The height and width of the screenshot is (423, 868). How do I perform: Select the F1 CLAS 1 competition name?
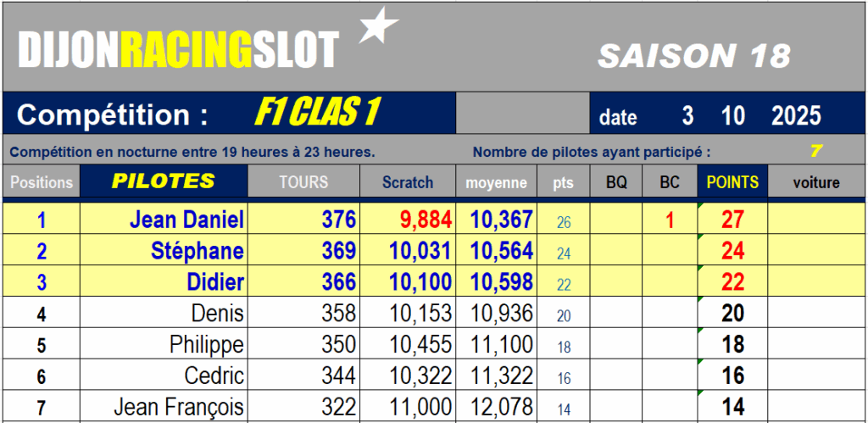315,114
